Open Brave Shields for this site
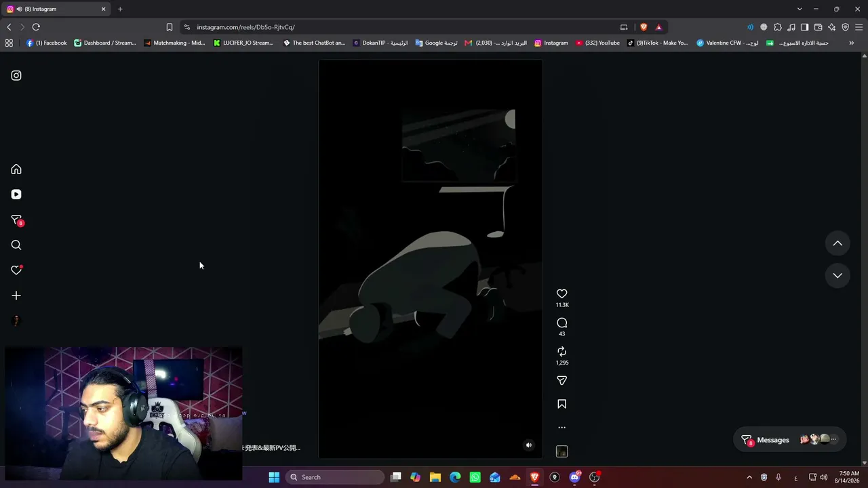Screen dimensions: 868x488 pos(644,27)
